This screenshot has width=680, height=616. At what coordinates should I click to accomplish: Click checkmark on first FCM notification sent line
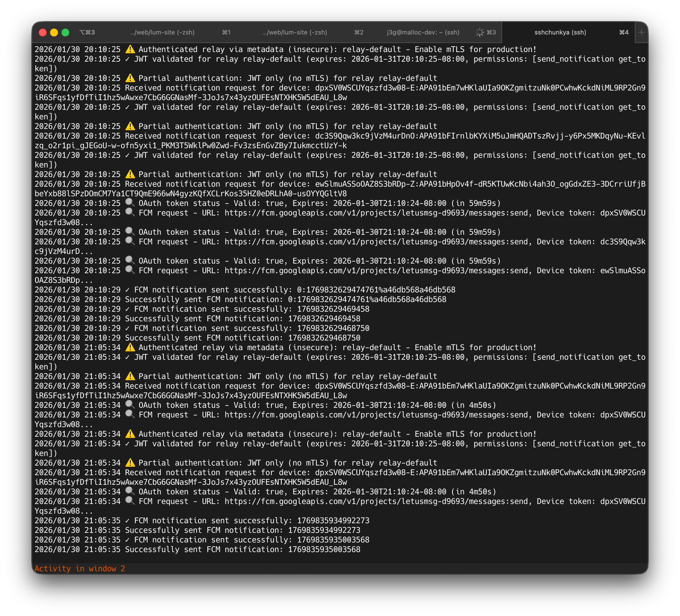(x=127, y=290)
